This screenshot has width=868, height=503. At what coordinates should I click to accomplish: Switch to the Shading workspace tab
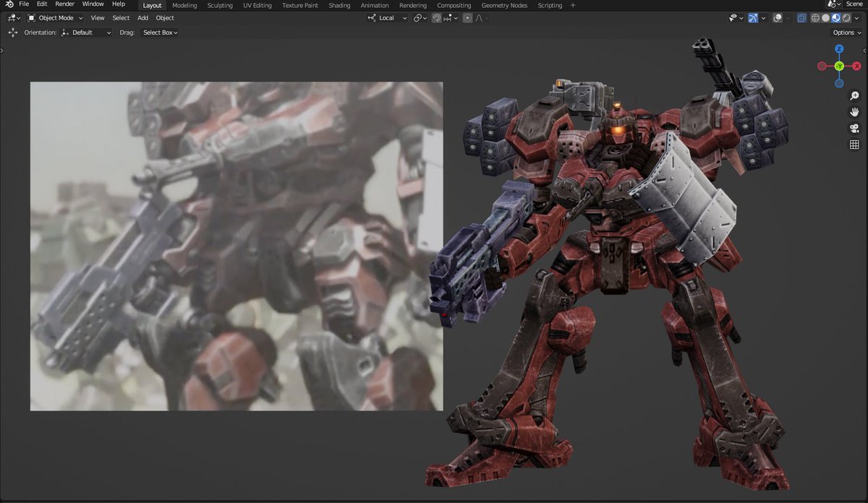[x=339, y=5]
